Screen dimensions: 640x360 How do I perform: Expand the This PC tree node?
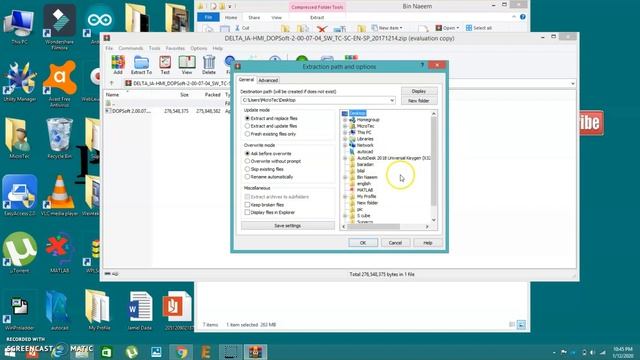[345, 132]
